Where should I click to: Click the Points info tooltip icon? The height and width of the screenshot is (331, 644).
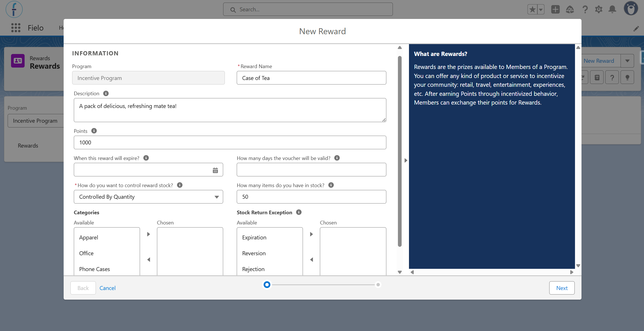(94, 131)
